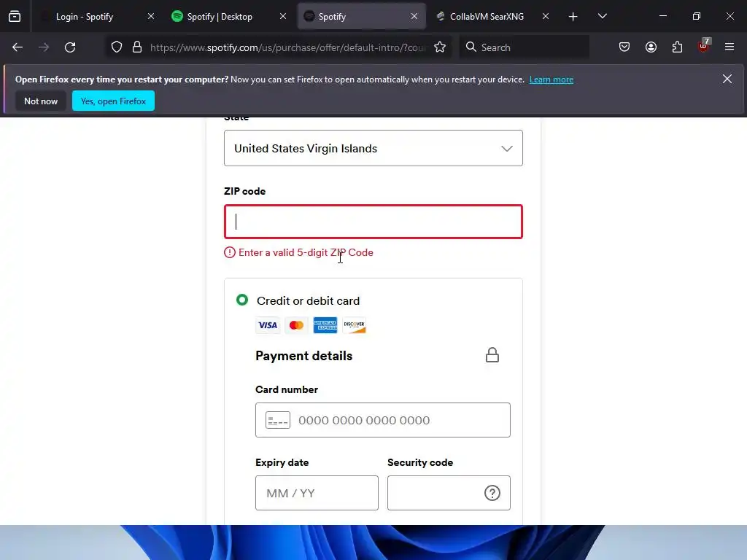Click the 'Expiry date' label

(282, 462)
